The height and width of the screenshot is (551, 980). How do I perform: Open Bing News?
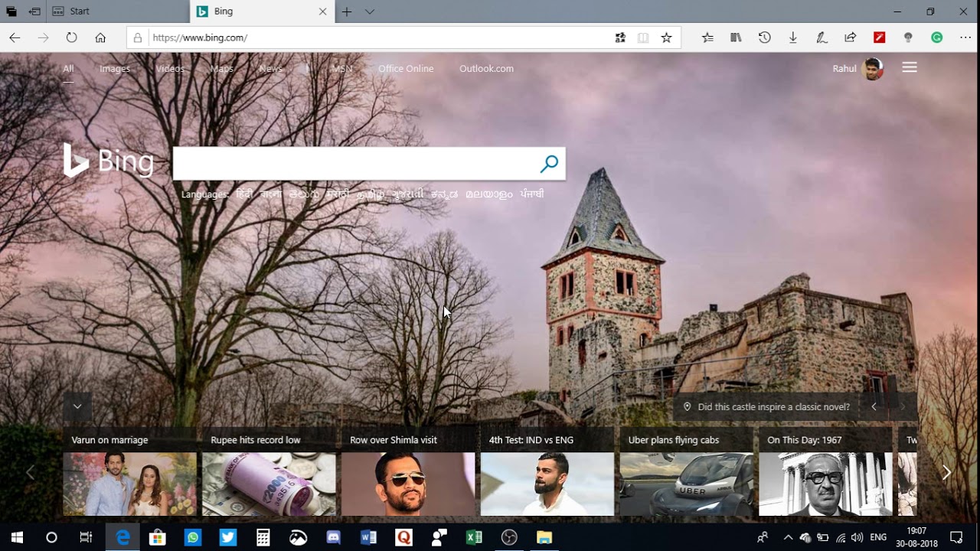pyautogui.click(x=270, y=69)
